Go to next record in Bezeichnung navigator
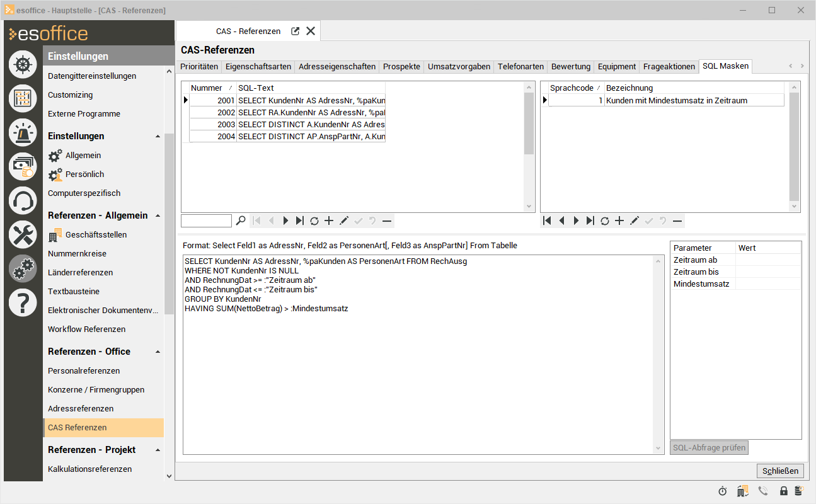This screenshot has height=504, width=816. point(576,220)
